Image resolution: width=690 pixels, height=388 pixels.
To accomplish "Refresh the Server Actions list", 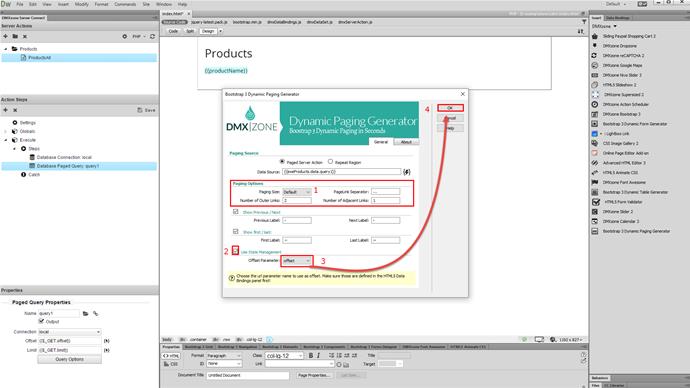I will point(152,37).
